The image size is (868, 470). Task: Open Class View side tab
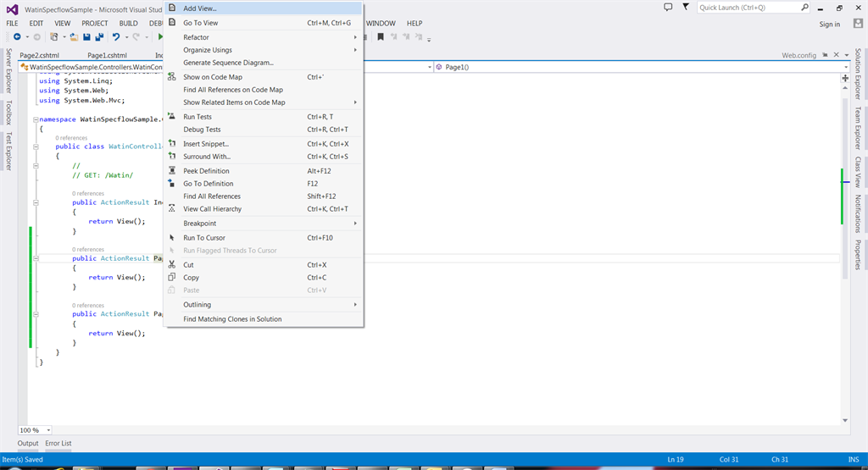coord(858,172)
